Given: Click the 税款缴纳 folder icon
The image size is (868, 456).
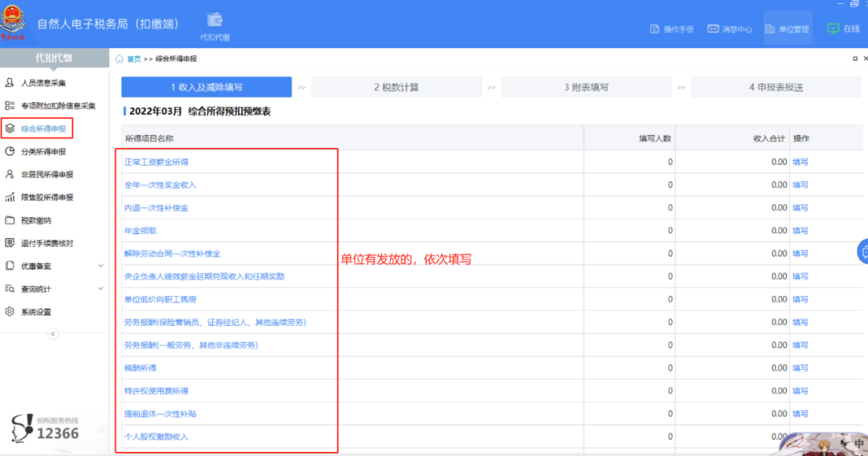Looking at the screenshot, I should [10, 220].
